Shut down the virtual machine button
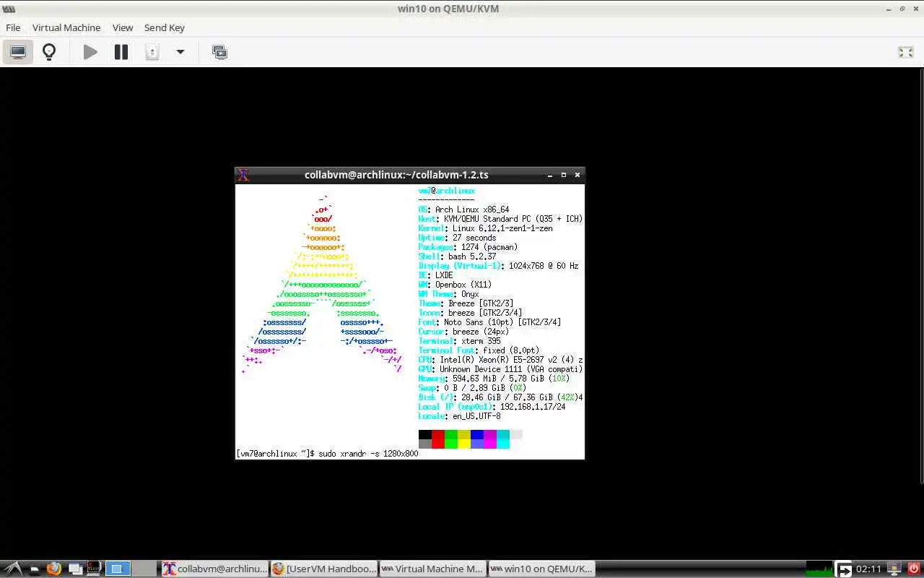 pyautogui.click(x=152, y=52)
